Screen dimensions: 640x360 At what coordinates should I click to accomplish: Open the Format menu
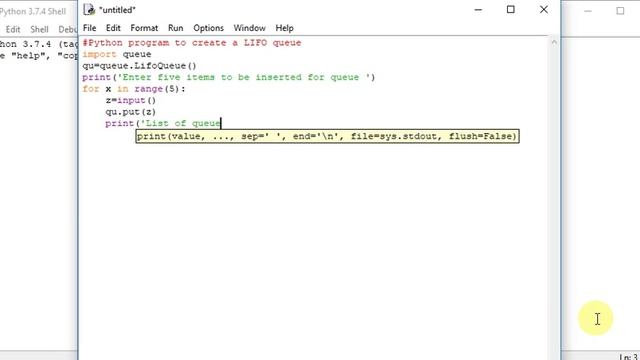144,28
